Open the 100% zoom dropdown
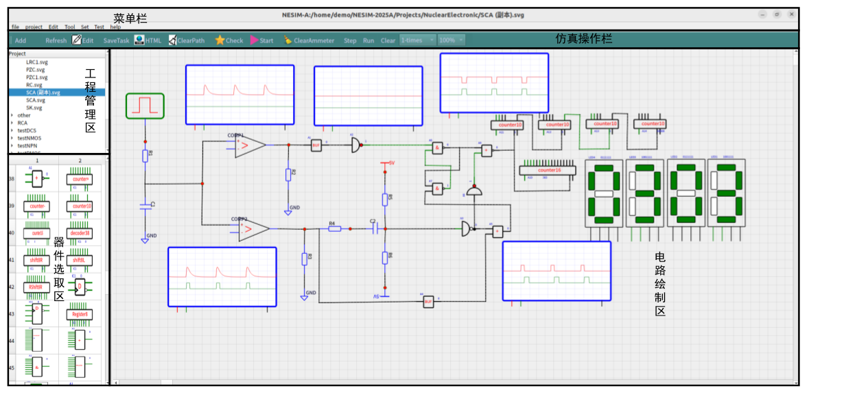The width and height of the screenshot is (868, 404). pyautogui.click(x=451, y=40)
